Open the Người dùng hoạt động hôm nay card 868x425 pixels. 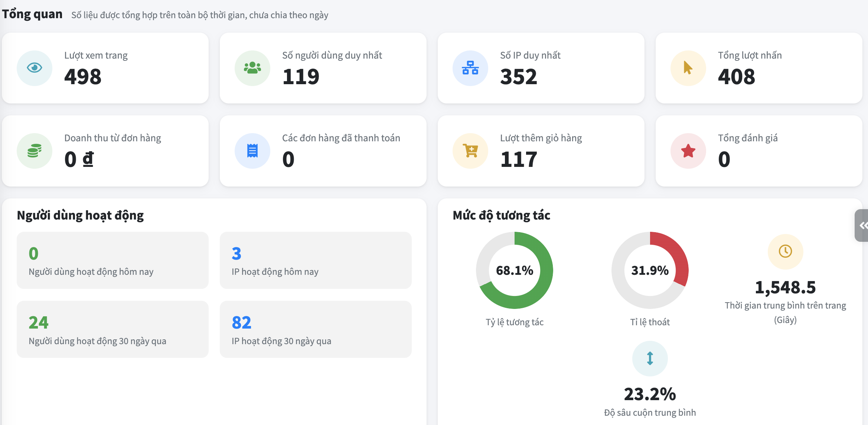pyautogui.click(x=112, y=260)
